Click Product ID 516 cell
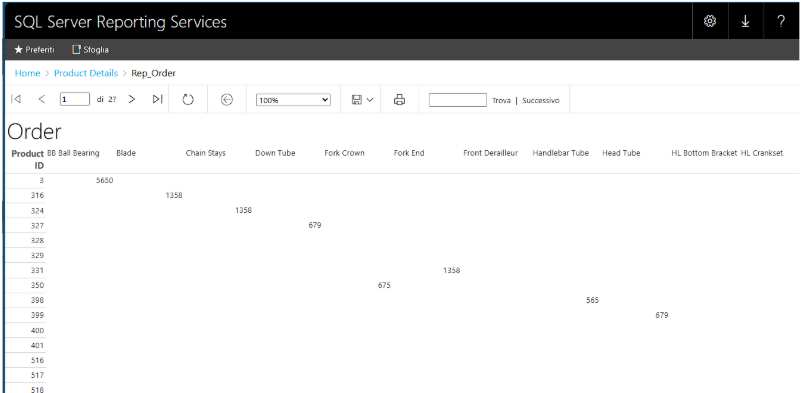This screenshot has height=393, width=807. 38,360
